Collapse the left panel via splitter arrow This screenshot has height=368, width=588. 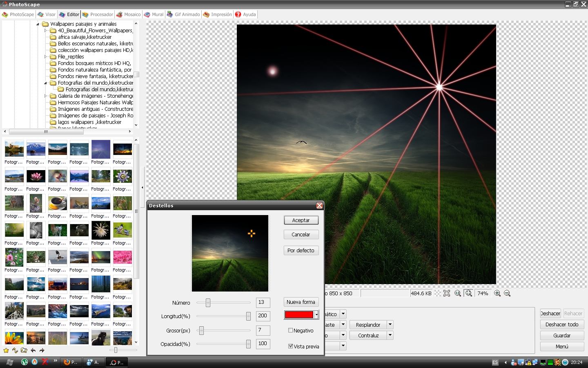click(x=143, y=188)
